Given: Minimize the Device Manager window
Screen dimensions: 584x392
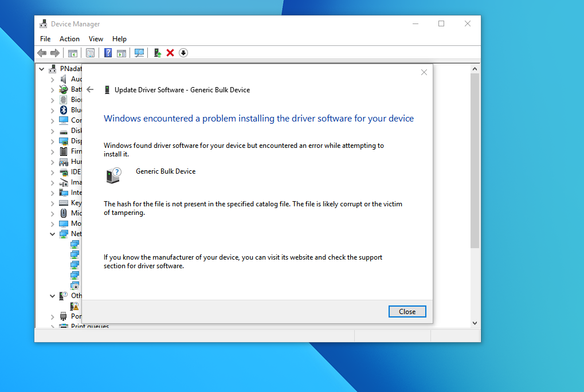Looking at the screenshot, I should click(x=416, y=23).
